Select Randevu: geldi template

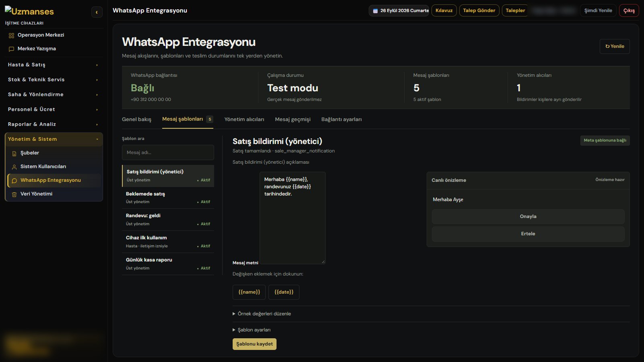pyautogui.click(x=168, y=220)
